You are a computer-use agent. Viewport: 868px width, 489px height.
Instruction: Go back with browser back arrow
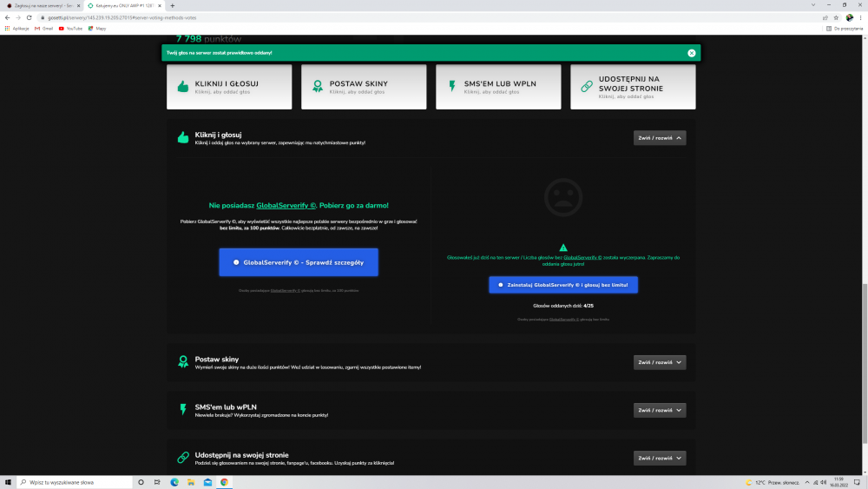7,17
